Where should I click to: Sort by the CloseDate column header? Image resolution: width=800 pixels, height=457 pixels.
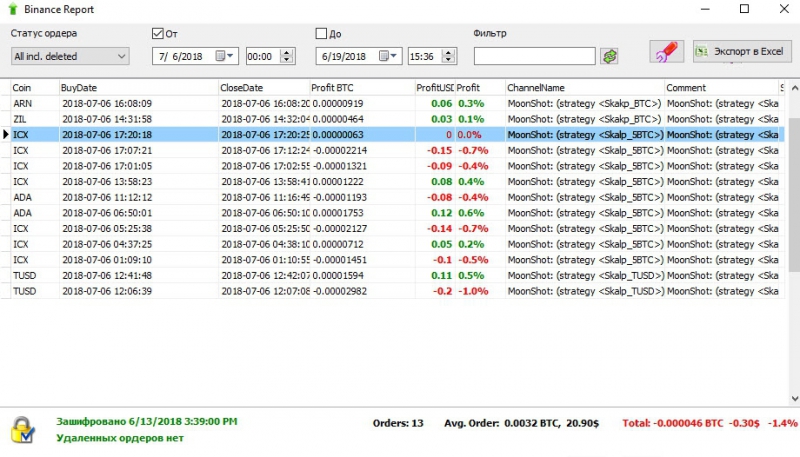[264, 88]
